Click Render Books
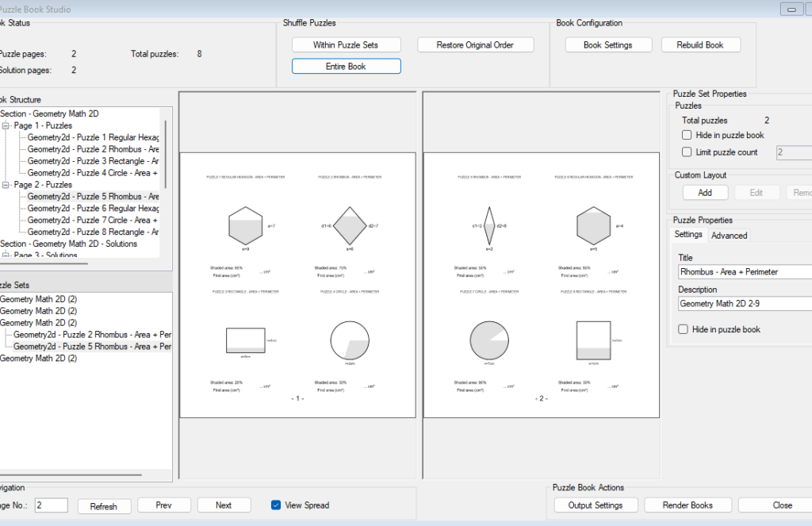812x526 pixels. 688,505
